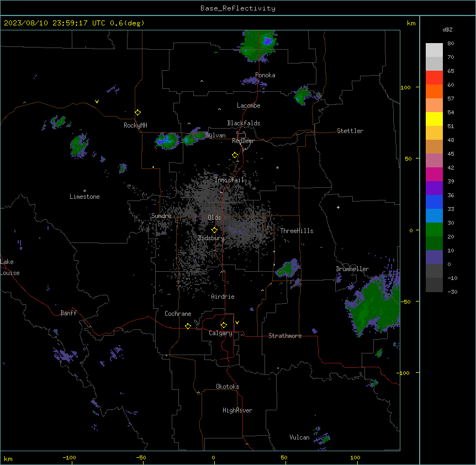Image resolution: width=476 pixels, height=465 pixels.
Task: Click the dBZ legend heading
Action: point(447,29)
